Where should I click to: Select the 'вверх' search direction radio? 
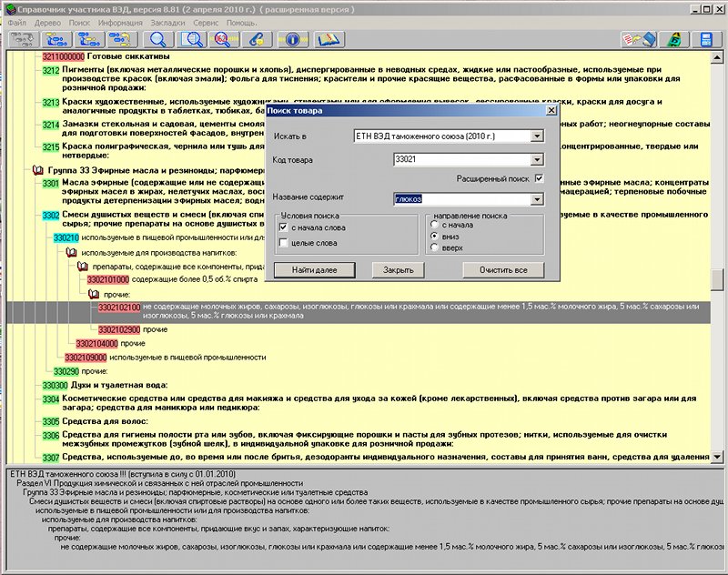[435, 247]
